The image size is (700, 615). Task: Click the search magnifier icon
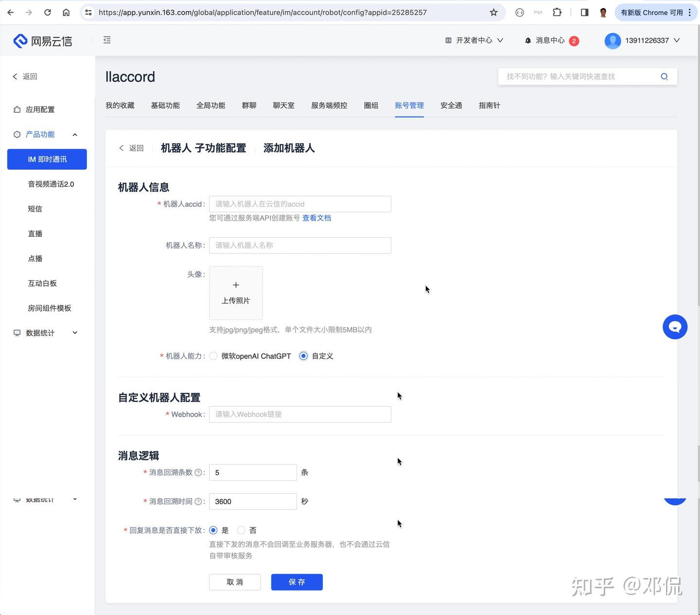point(664,76)
